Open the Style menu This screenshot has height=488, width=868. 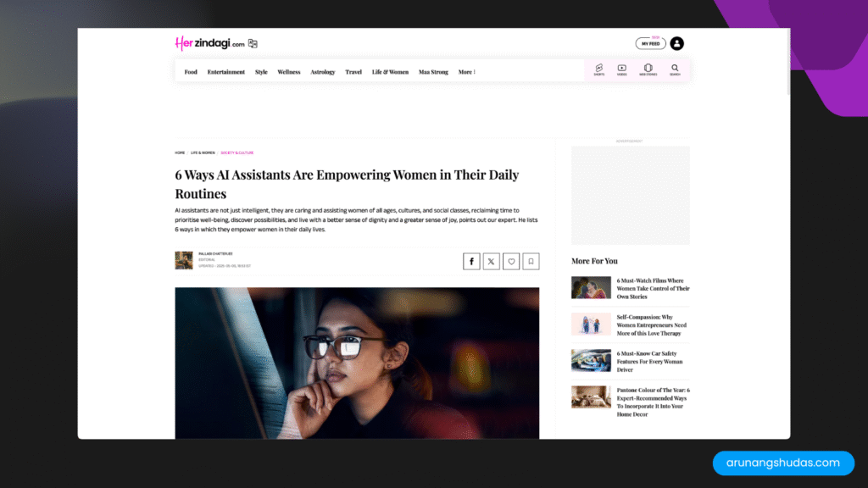261,72
